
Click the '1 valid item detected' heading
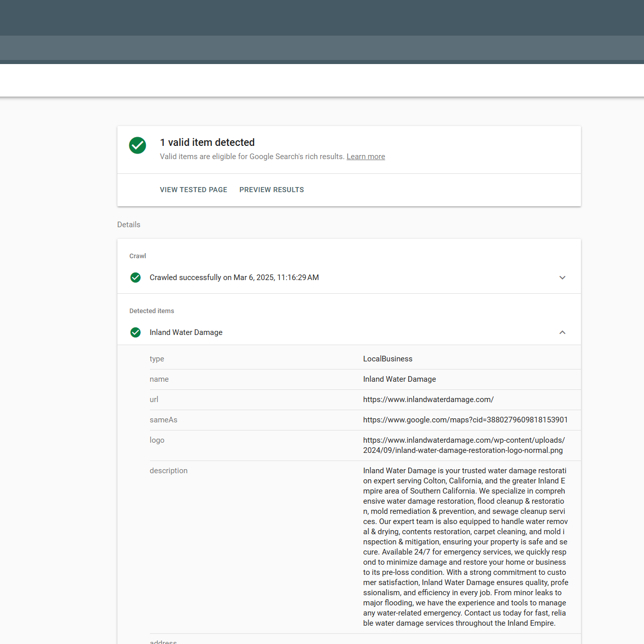point(207,142)
